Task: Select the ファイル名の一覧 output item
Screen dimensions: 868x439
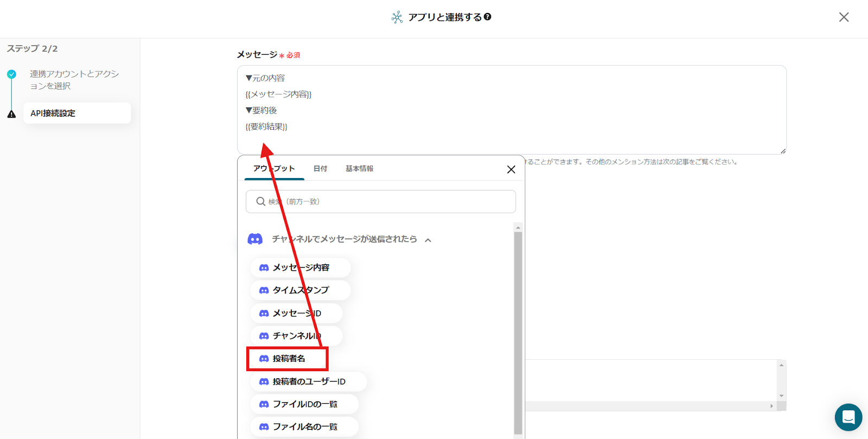Action: pos(304,427)
